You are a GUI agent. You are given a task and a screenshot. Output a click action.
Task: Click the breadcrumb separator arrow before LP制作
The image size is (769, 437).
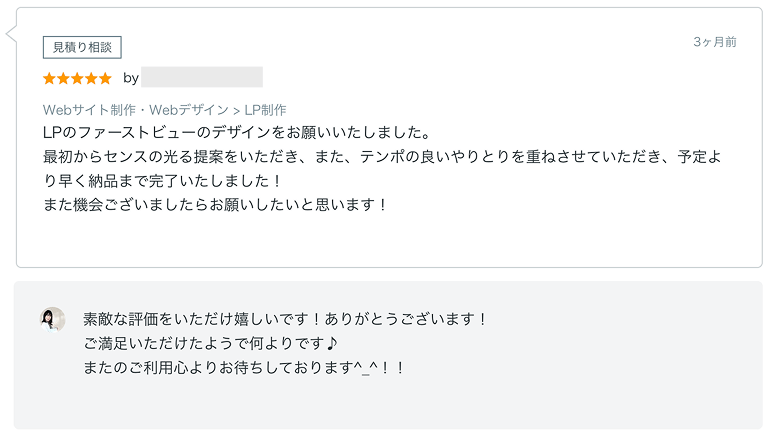tap(236, 110)
